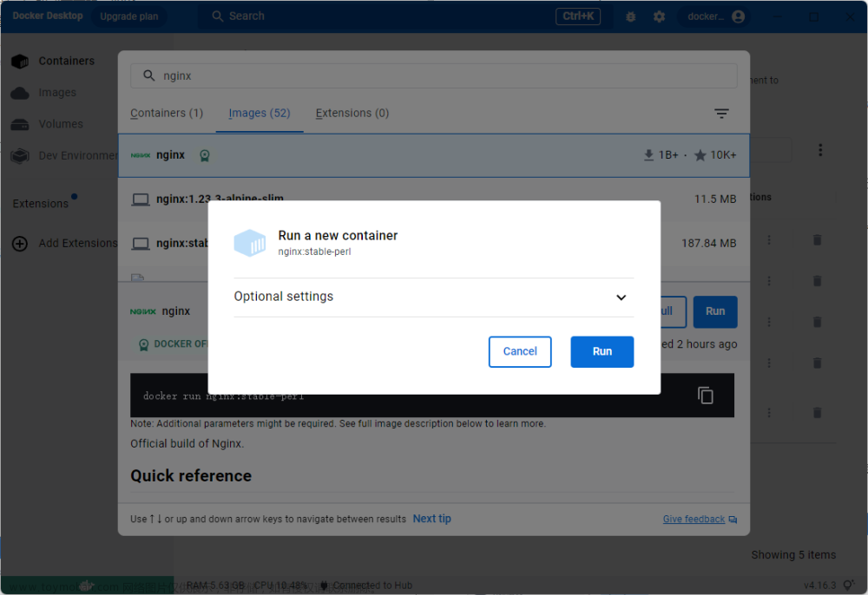
Task: Click the v4.16.3 version label
Action: pyautogui.click(x=820, y=585)
